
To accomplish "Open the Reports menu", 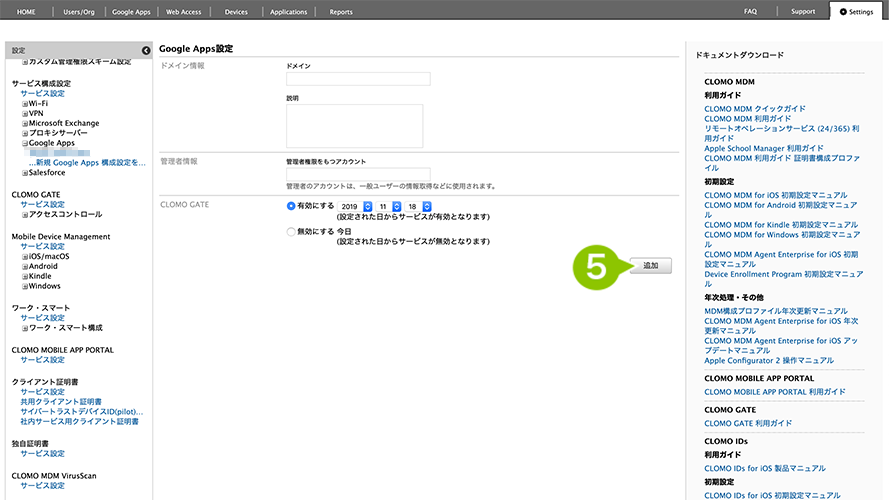I will (x=341, y=11).
